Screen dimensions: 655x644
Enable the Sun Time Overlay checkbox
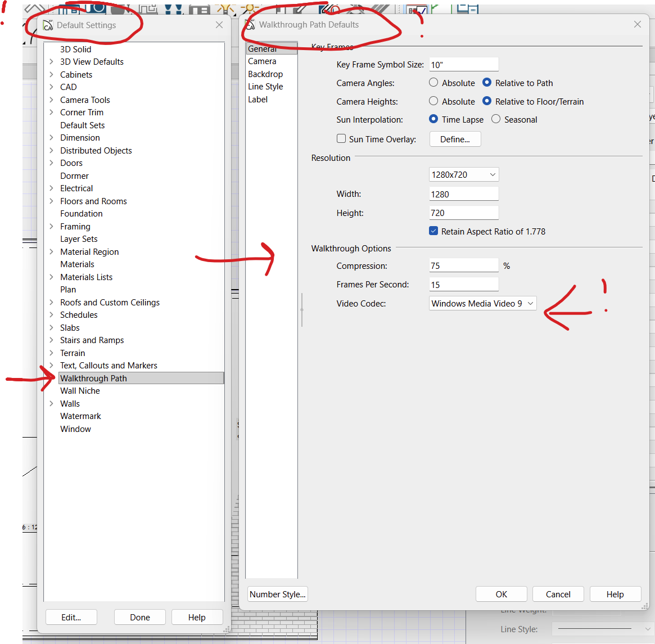(341, 138)
